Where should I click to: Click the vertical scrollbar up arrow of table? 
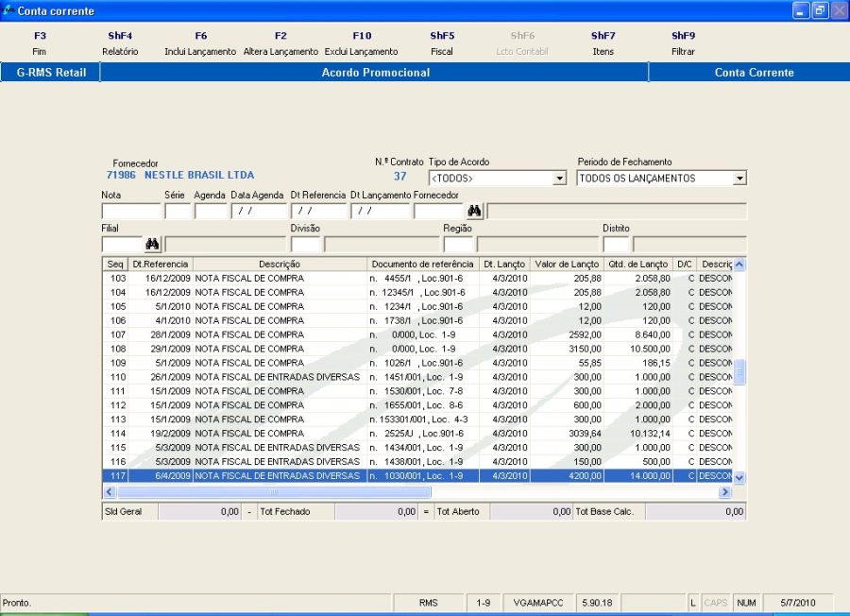click(x=739, y=265)
